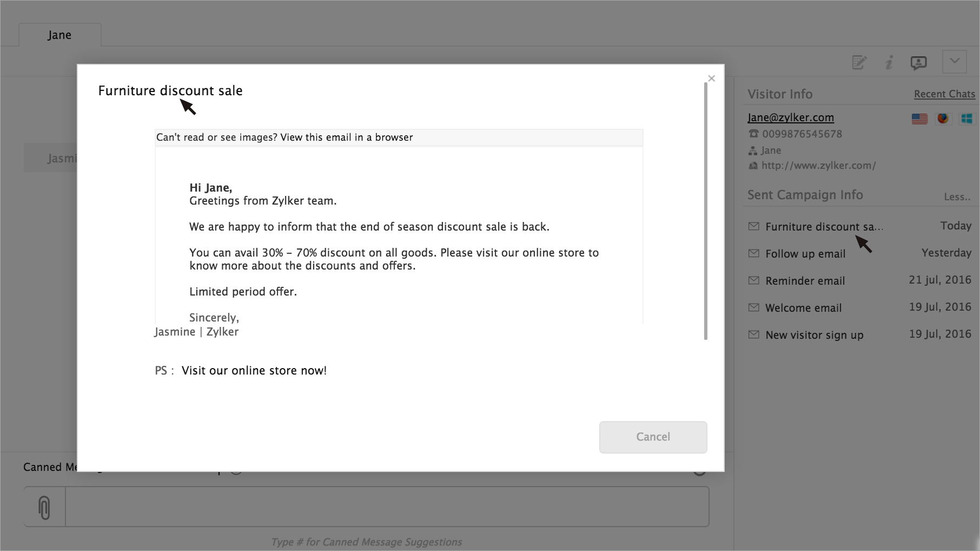Image resolution: width=980 pixels, height=551 pixels.
Task: Select the Jane chat tab
Action: tap(59, 35)
